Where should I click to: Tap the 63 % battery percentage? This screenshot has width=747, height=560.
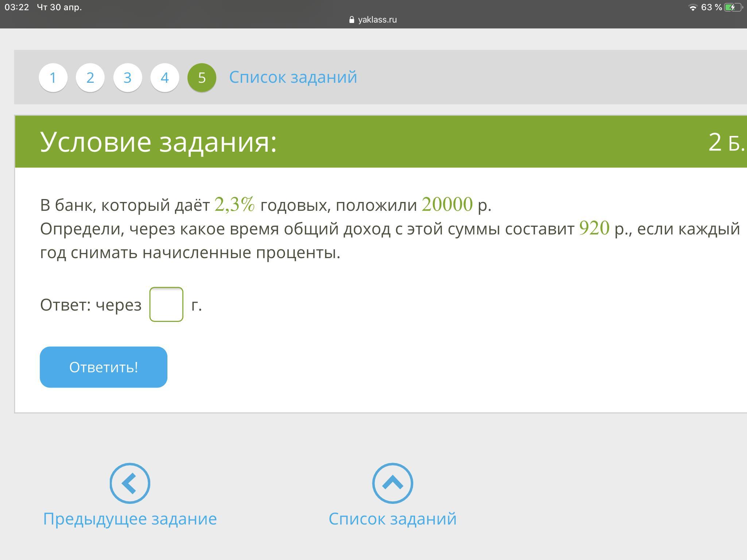coord(711,8)
